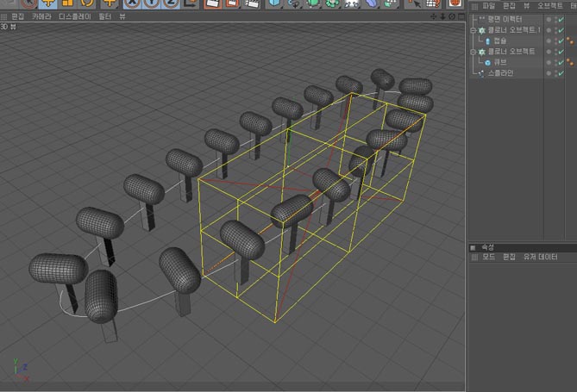Open the Mode menu in attributes panel
This screenshot has width=577, height=392.
488,257
